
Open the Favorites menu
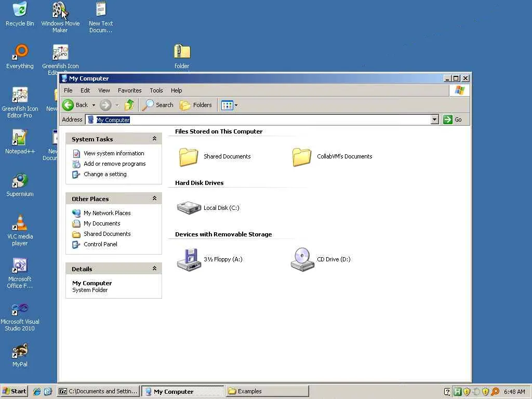(x=129, y=90)
